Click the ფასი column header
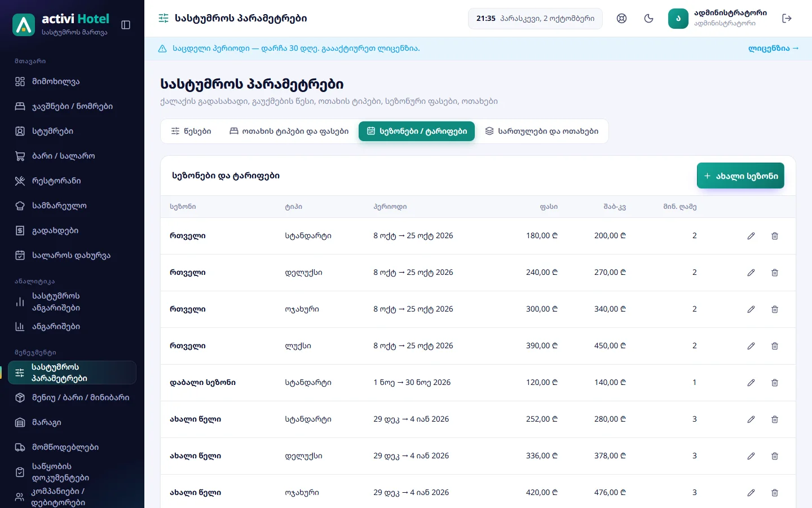The width and height of the screenshot is (812, 508). [549, 207]
